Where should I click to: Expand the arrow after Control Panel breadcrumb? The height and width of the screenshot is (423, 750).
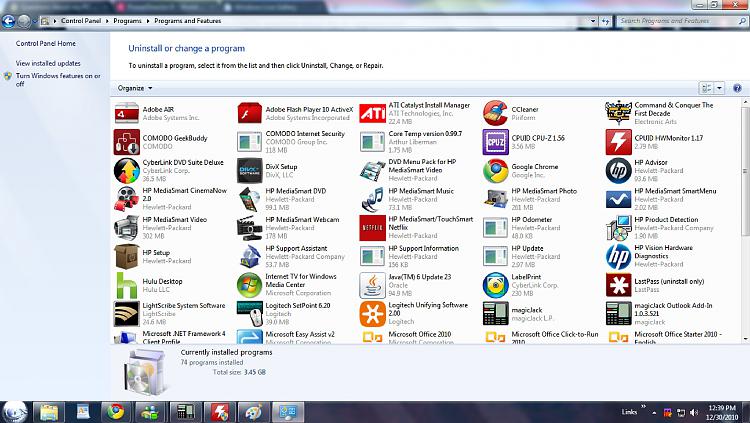click(x=107, y=21)
